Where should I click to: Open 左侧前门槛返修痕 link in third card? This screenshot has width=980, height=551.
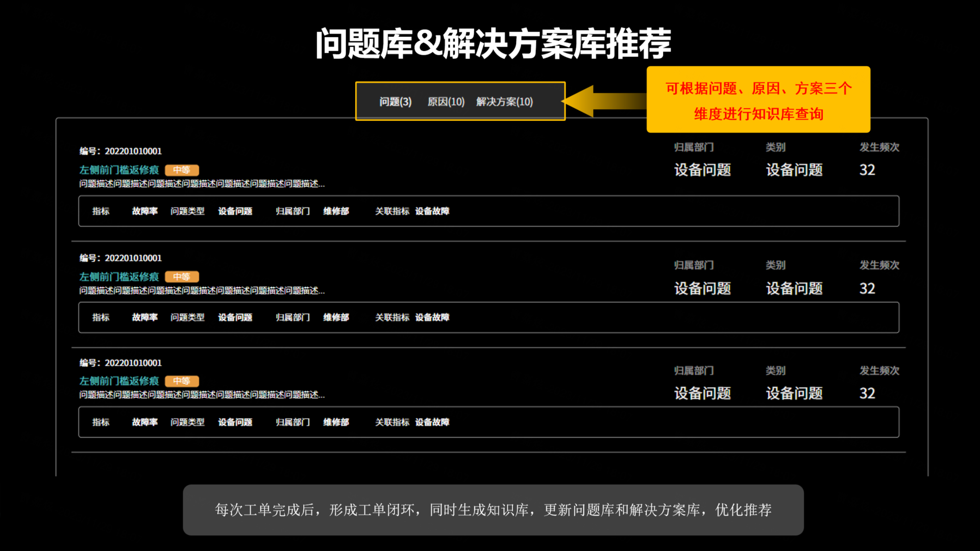tap(119, 381)
